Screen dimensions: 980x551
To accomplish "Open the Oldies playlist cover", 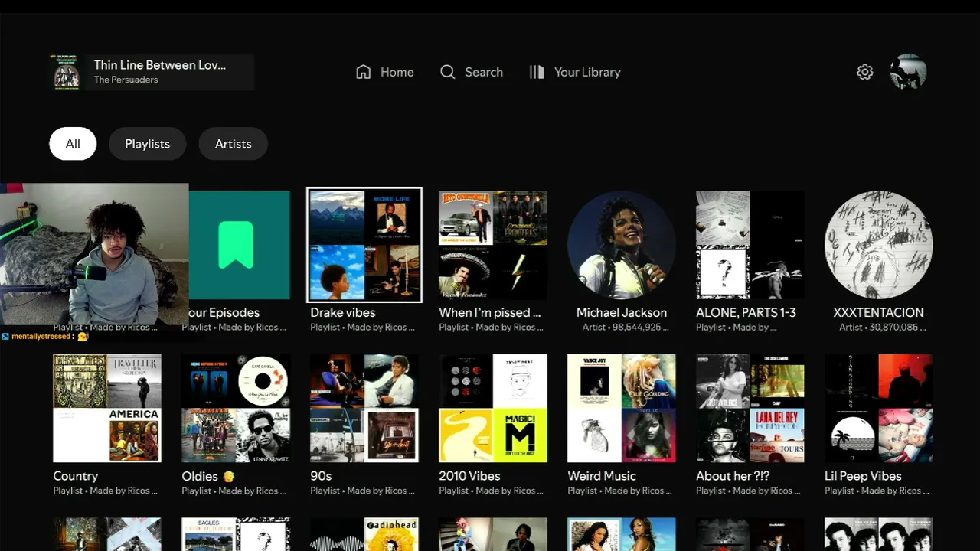I will pyautogui.click(x=236, y=409).
